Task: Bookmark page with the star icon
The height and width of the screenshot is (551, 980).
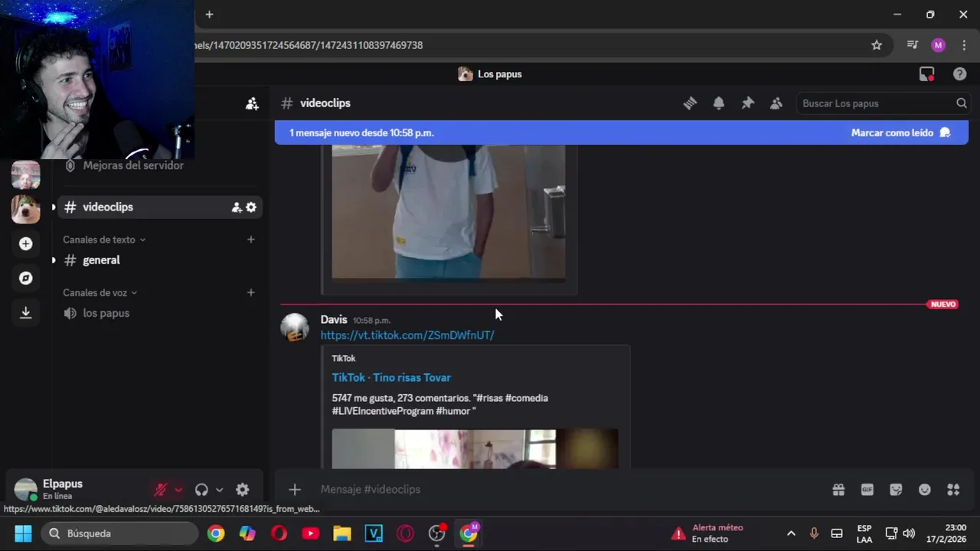Action: (x=877, y=45)
